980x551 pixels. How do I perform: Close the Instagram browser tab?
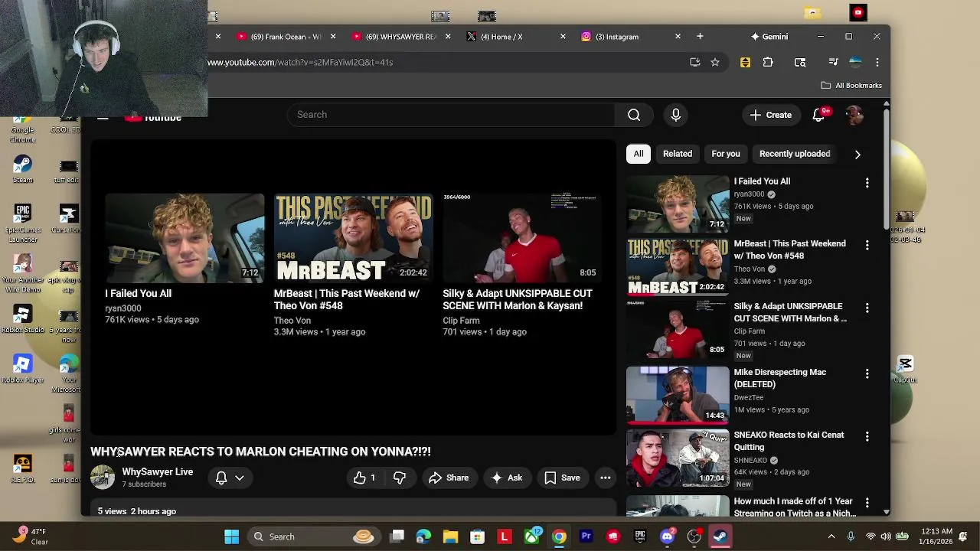click(x=678, y=36)
